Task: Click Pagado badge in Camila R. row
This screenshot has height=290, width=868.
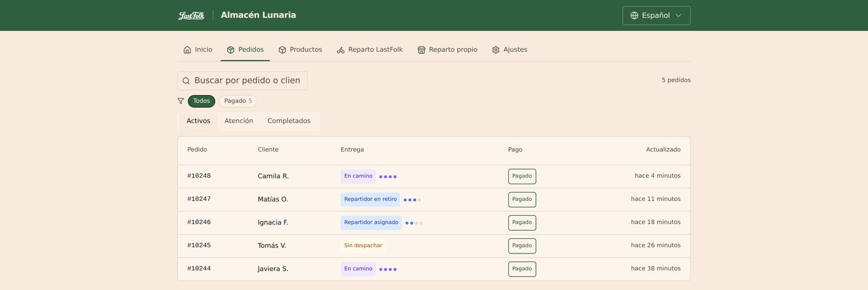Action: tap(522, 176)
